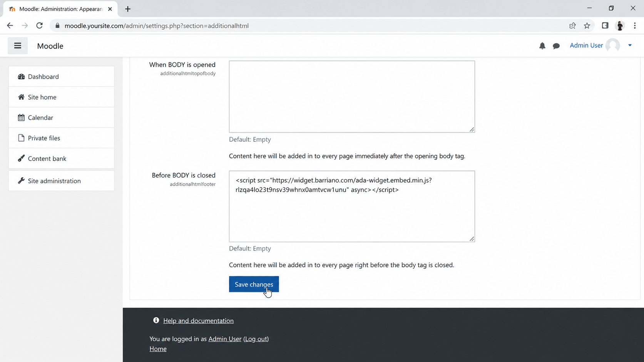
Task: Click the Calendar icon in sidebar
Action: click(21, 117)
